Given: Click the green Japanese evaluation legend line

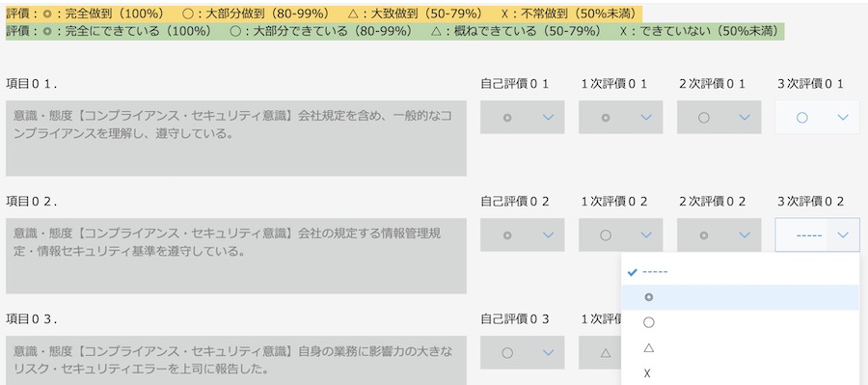Looking at the screenshot, I should tap(395, 31).
